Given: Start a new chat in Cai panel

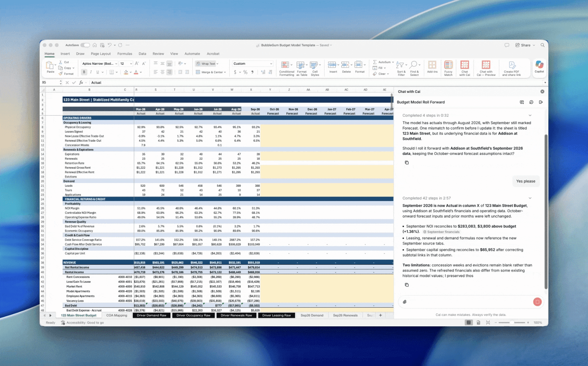Looking at the screenshot, I should pyautogui.click(x=522, y=102).
